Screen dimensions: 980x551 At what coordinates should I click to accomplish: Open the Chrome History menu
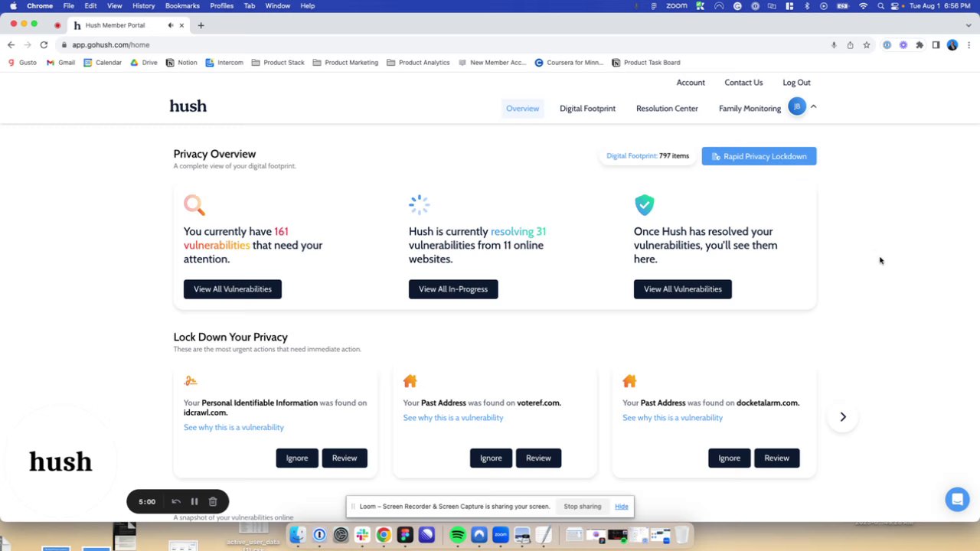coord(143,5)
